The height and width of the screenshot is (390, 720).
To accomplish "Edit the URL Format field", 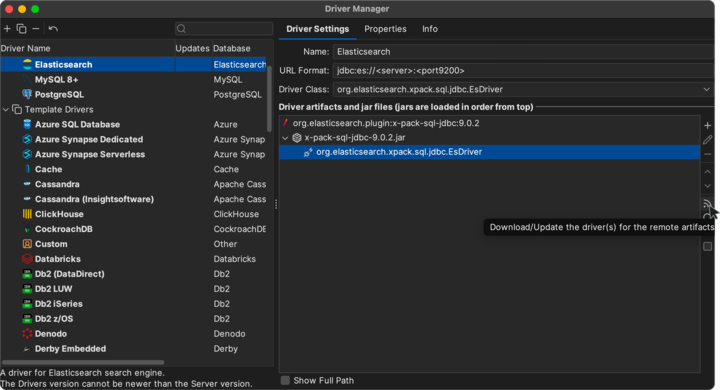I will coord(523,70).
